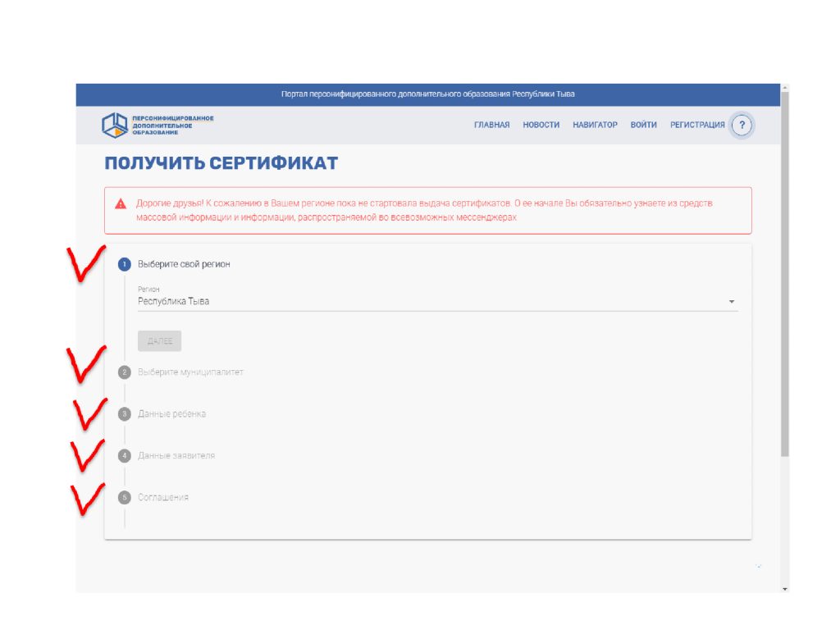
Task: Expand the Данные заявителя step
Action: pyautogui.click(x=176, y=455)
